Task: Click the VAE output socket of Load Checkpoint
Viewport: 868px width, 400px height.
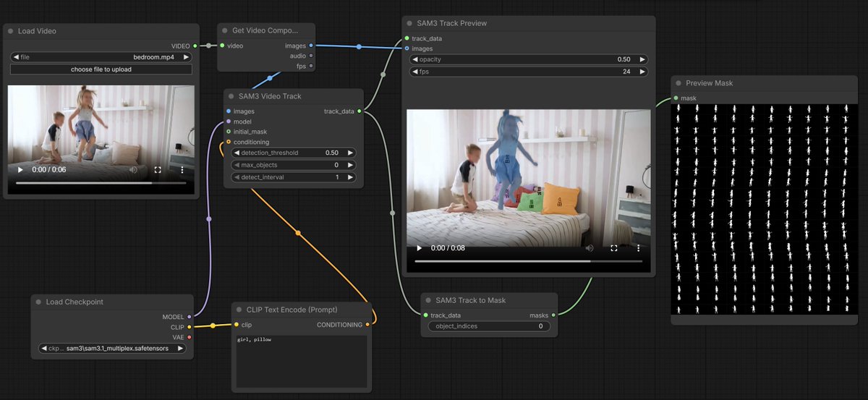Action: coord(190,337)
